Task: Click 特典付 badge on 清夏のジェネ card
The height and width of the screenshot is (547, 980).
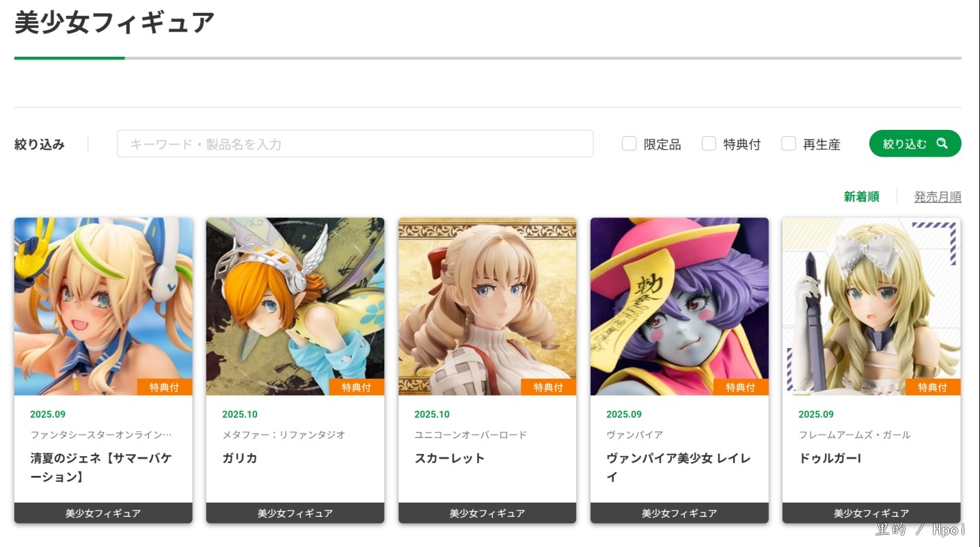Action: click(x=165, y=387)
